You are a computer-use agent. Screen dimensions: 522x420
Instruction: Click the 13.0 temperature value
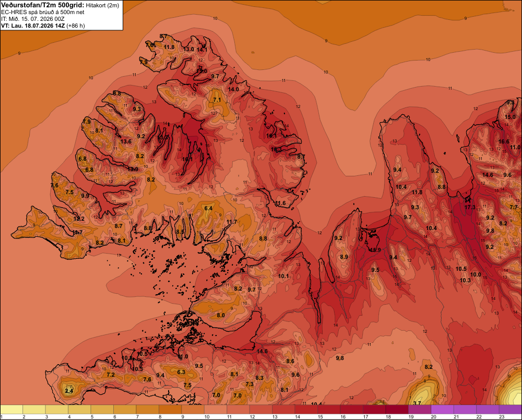tap(189, 49)
